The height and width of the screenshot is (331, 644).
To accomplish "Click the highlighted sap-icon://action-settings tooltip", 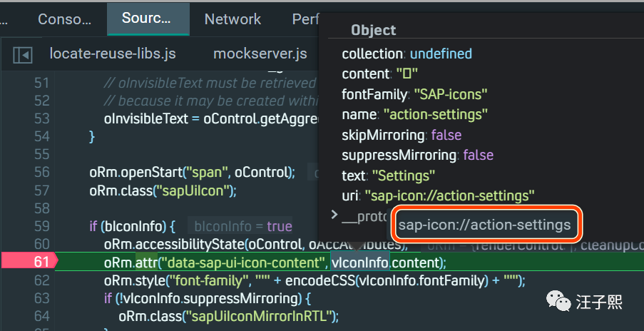I will [x=485, y=225].
